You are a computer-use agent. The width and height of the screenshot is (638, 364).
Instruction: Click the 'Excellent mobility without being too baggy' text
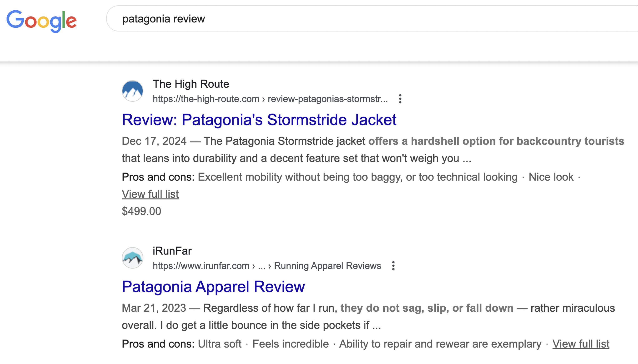click(358, 177)
